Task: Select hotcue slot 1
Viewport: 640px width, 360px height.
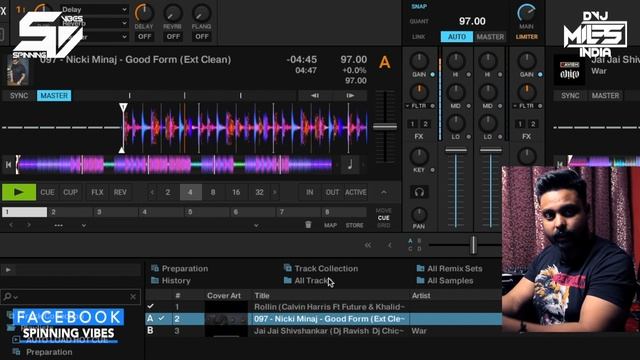Action: click(24, 212)
